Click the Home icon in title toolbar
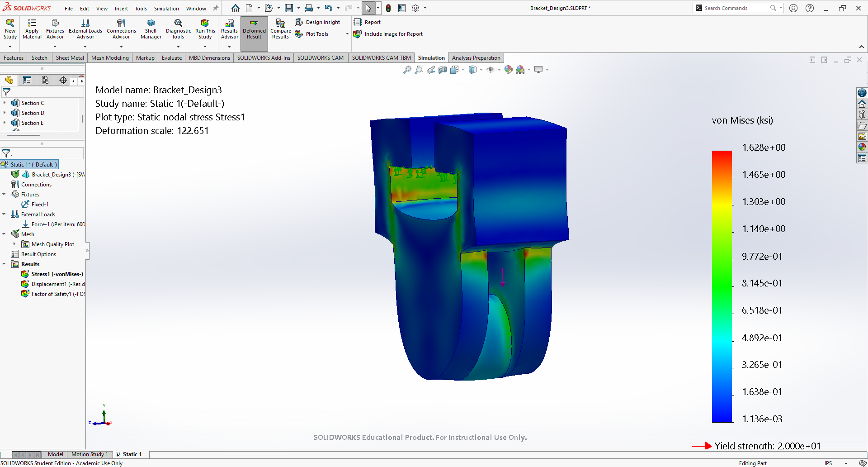The width and height of the screenshot is (868, 467). click(x=236, y=8)
